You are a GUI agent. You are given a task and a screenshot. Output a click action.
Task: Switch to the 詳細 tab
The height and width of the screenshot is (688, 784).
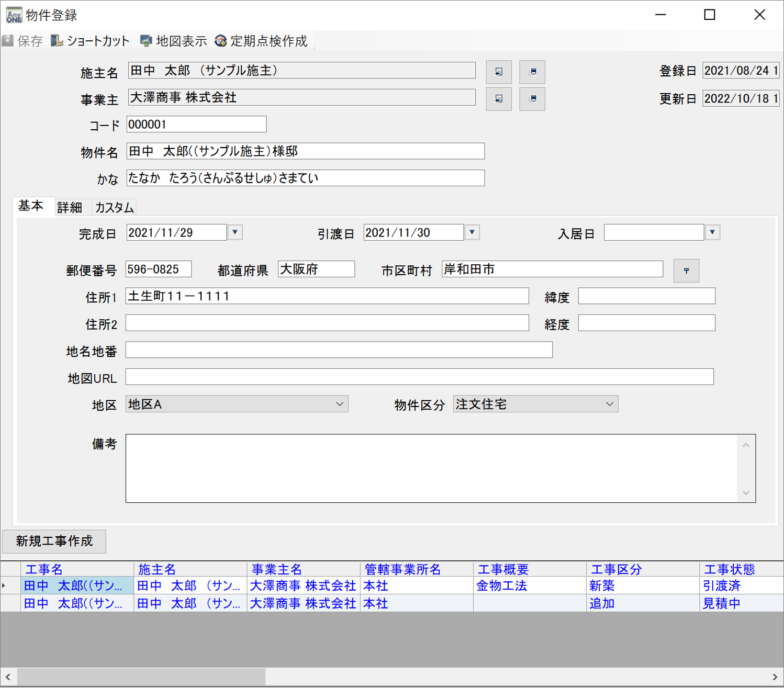[x=70, y=208]
